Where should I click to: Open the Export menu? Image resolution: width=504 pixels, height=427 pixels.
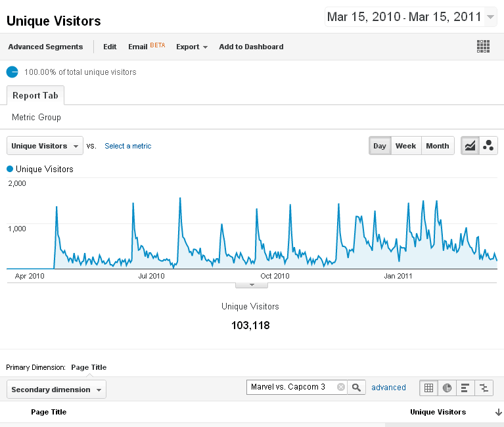[x=192, y=47]
